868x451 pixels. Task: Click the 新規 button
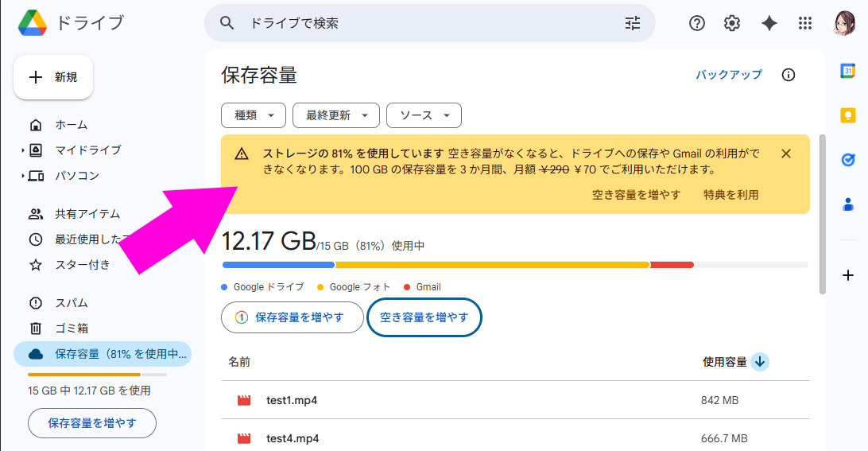coord(53,77)
